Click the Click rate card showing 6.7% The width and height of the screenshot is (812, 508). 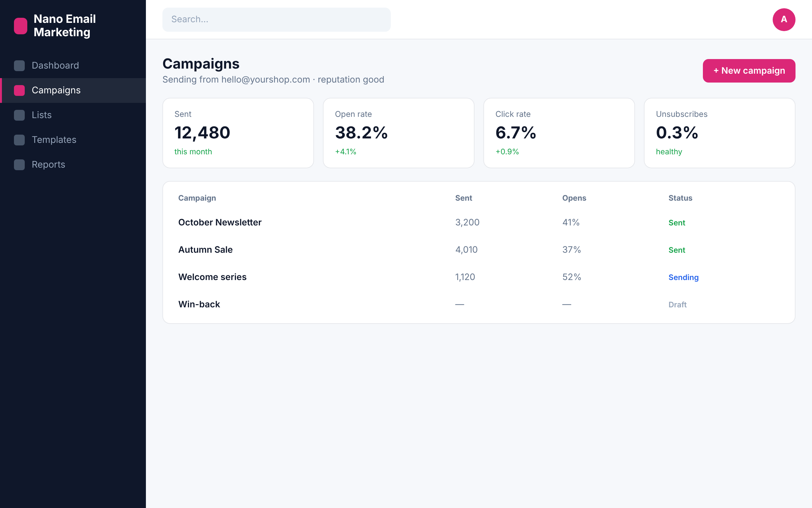[559, 133]
